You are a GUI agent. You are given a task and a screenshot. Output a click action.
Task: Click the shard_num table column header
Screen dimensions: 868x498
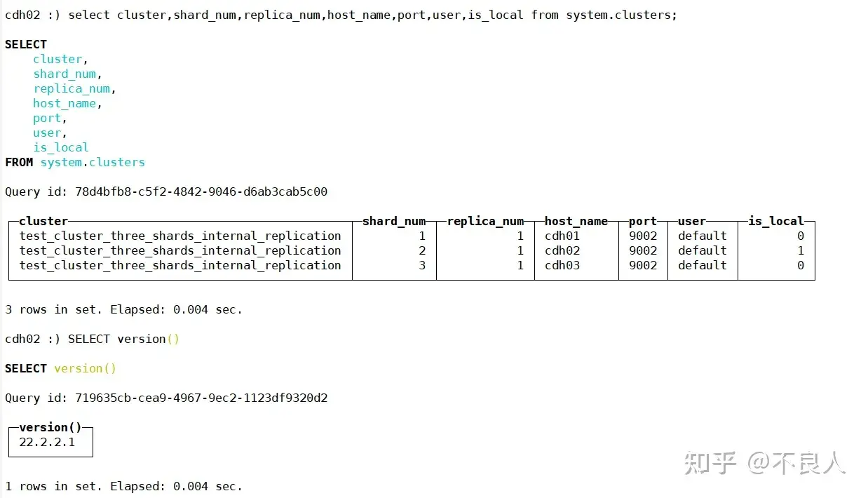click(393, 221)
